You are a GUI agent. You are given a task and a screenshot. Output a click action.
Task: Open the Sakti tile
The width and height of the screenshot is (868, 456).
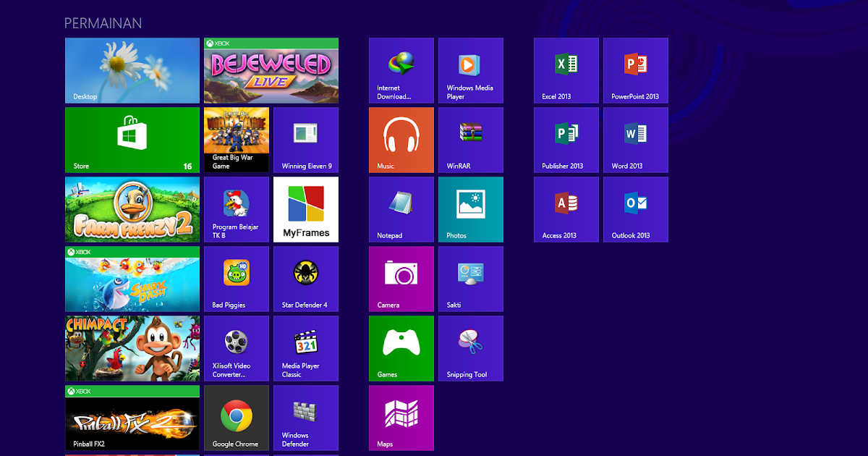(x=471, y=279)
